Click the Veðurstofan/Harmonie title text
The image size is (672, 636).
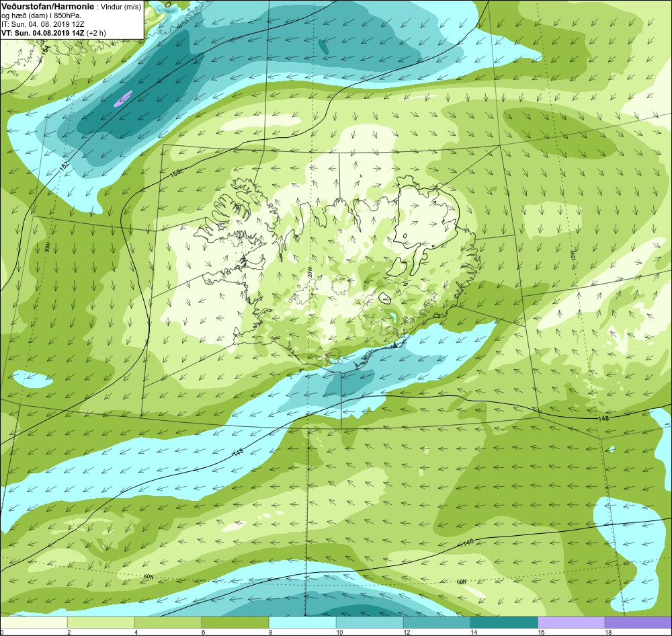coord(47,7)
